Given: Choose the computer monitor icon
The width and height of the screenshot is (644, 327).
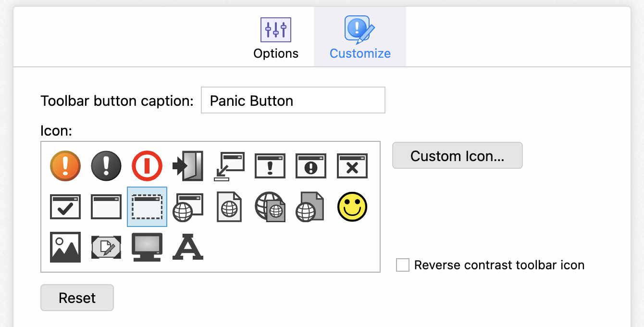Looking at the screenshot, I should tap(147, 247).
